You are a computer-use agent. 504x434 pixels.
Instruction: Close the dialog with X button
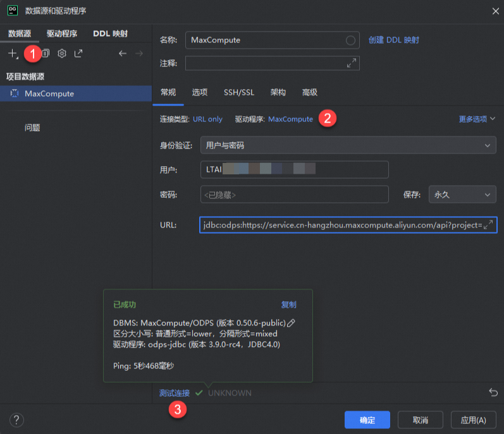(x=495, y=11)
